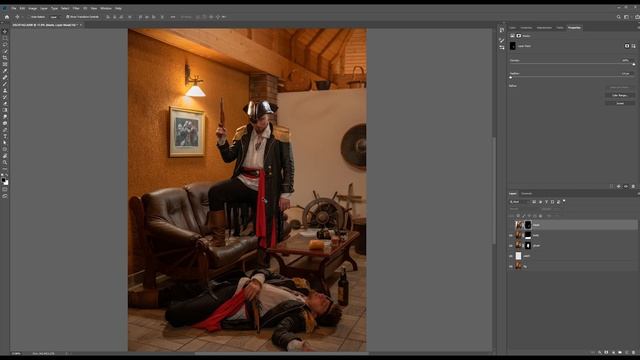Image resolution: width=640 pixels, height=360 pixels.
Task: Click load selection from mask icon in Properties
Action: tap(611, 186)
